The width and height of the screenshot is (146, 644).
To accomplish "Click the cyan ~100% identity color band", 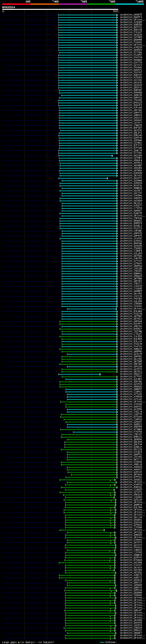I will tap(130, 4).
